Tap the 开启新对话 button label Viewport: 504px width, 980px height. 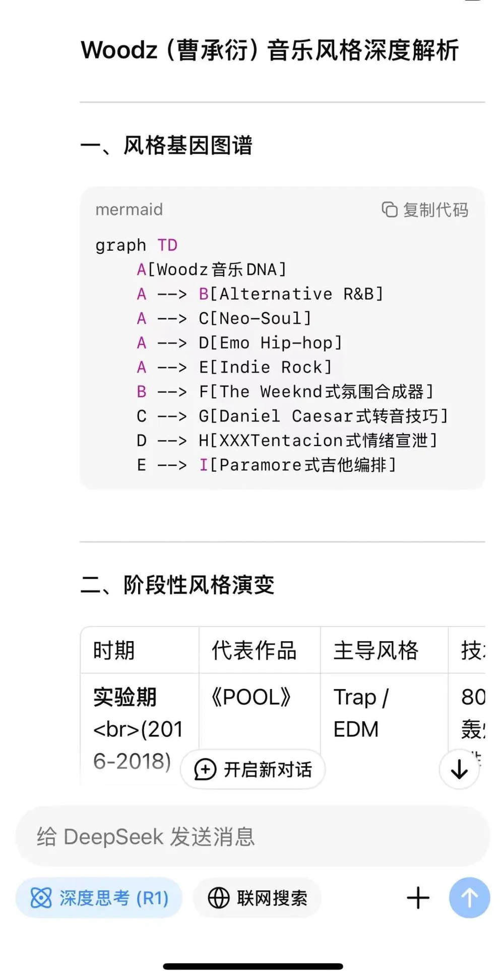pos(268,769)
